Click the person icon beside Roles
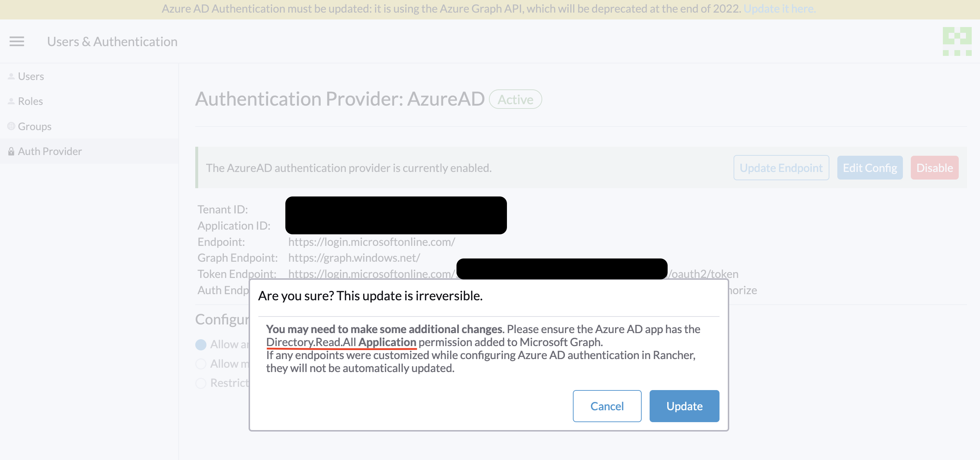 click(11, 101)
